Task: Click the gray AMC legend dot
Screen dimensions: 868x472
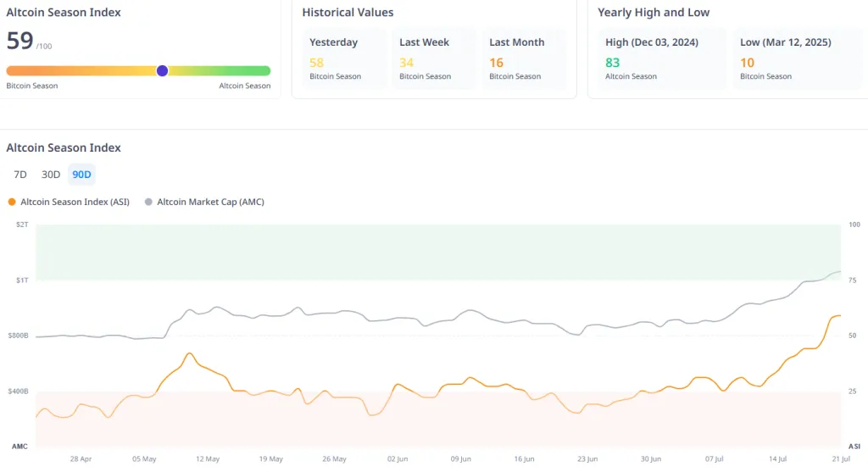Action: (148, 202)
